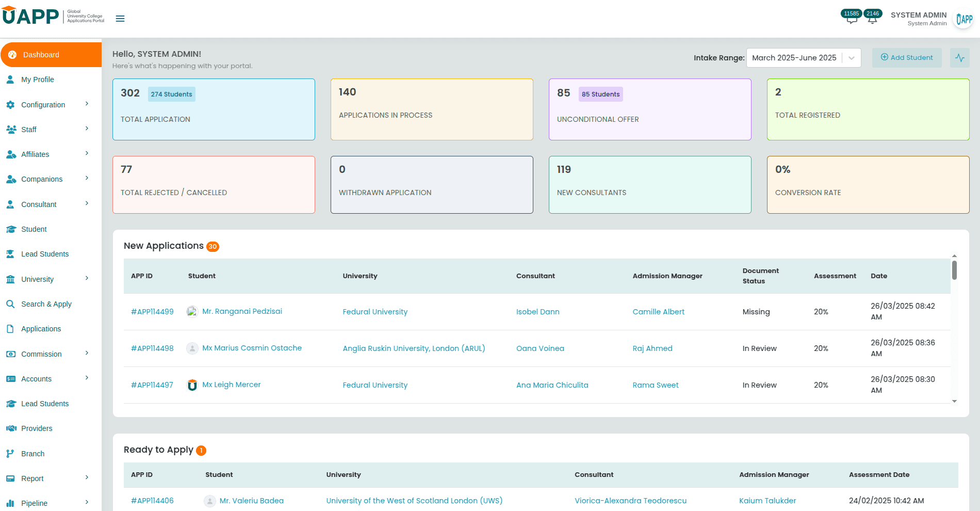Click the My Profile person icon

pos(10,79)
